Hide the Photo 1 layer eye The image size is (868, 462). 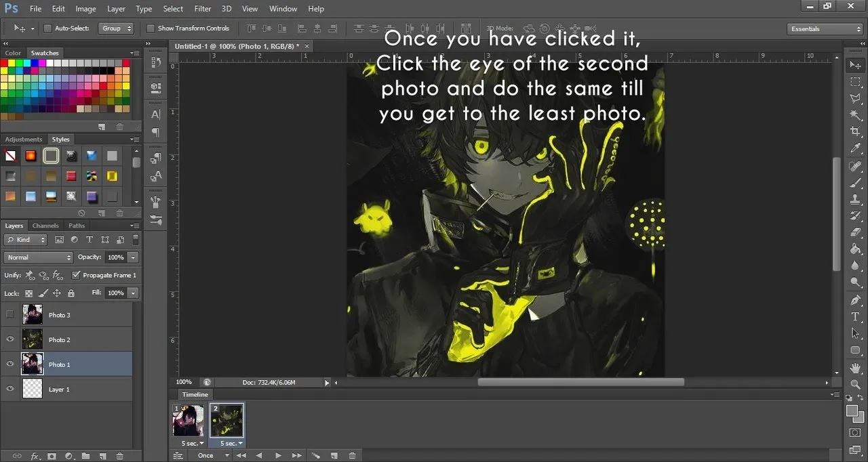coord(9,364)
